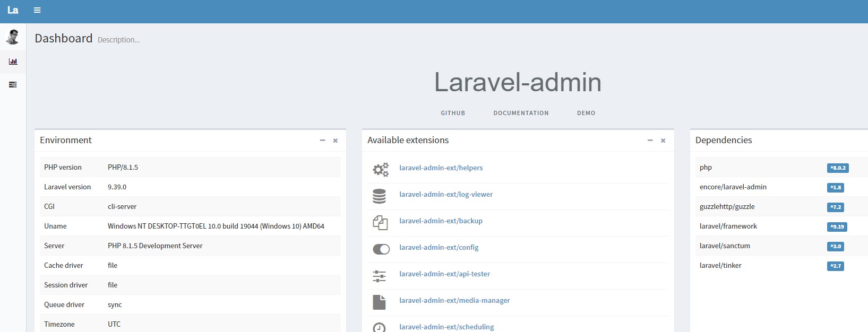Image resolution: width=868 pixels, height=332 pixels.
Task: Collapse the Available extensions panel
Action: tap(650, 141)
